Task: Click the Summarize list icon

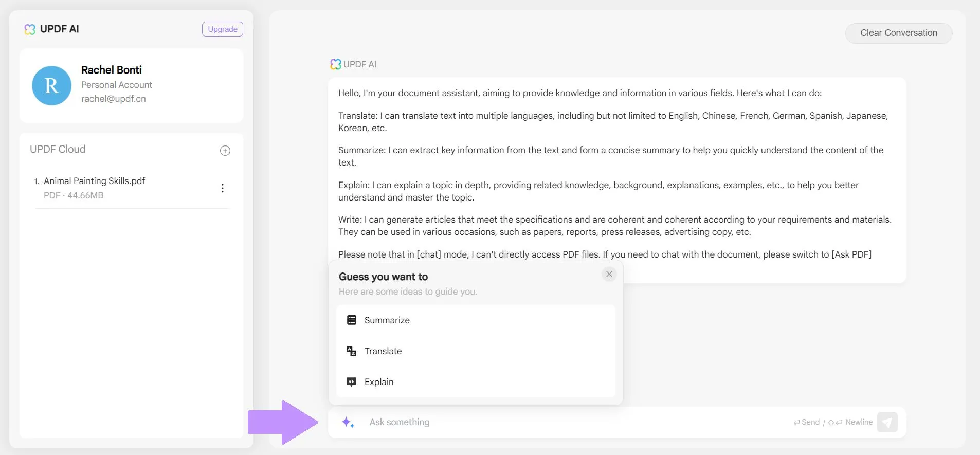Action: [x=352, y=320]
